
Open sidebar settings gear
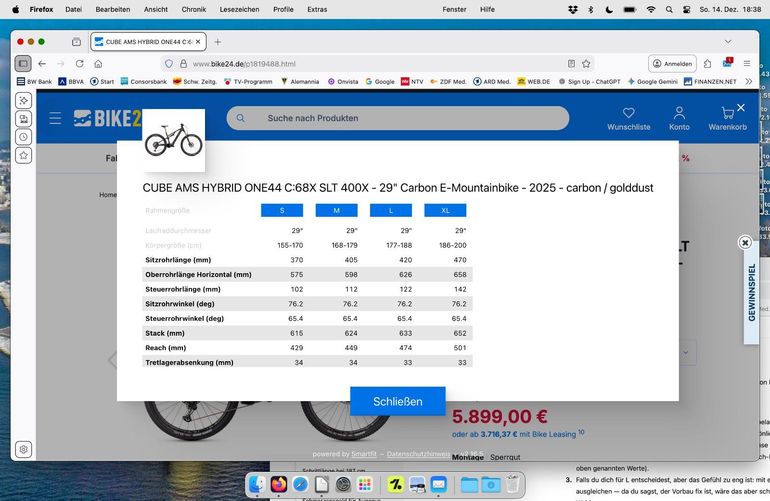pyautogui.click(x=24, y=449)
